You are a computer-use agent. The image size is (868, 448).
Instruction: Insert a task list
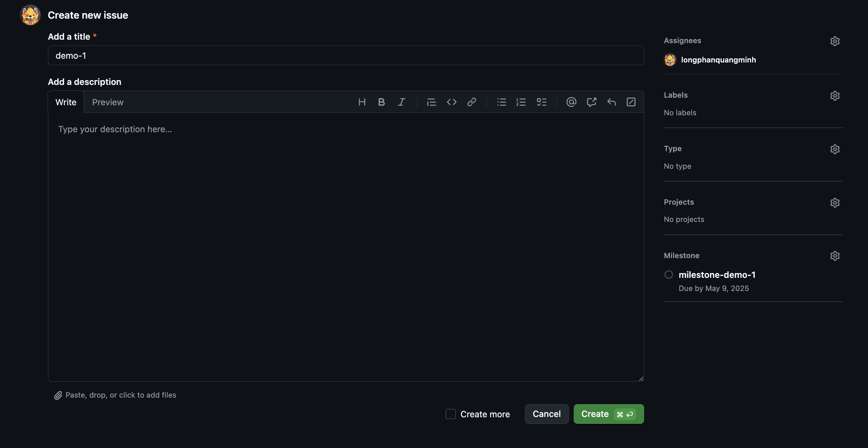click(542, 102)
